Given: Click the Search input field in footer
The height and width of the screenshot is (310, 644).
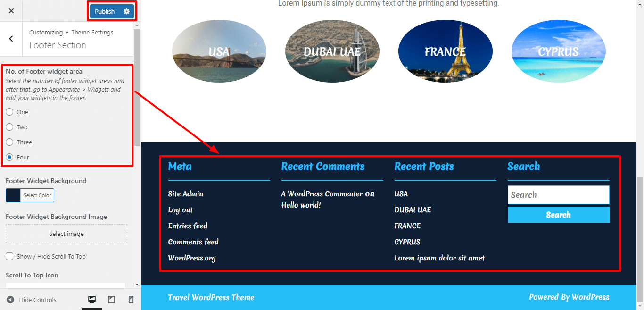Looking at the screenshot, I should pos(558,195).
